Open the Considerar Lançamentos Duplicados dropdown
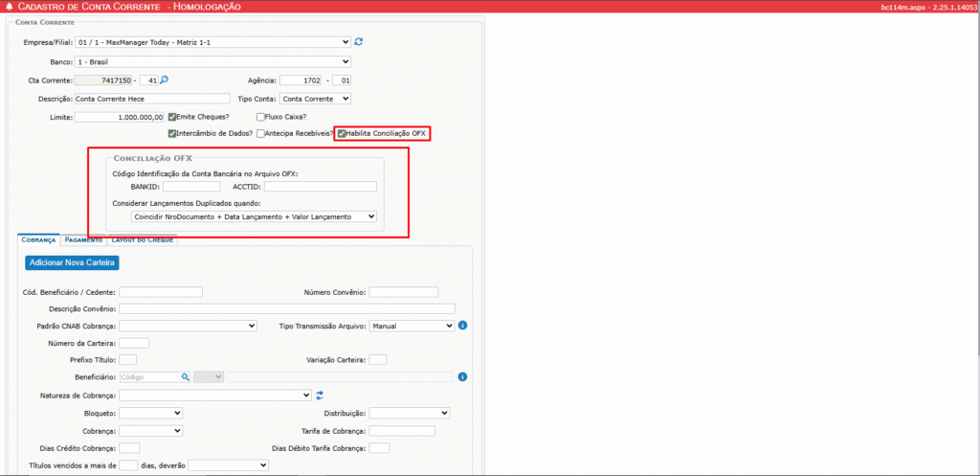The height and width of the screenshot is (476, 980). [x=255, y=217]
